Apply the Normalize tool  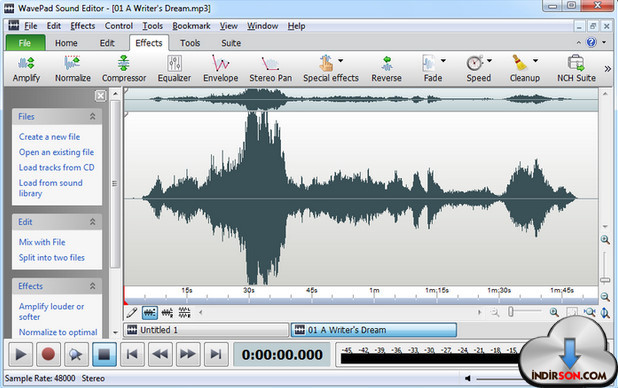tap(73, 68)
